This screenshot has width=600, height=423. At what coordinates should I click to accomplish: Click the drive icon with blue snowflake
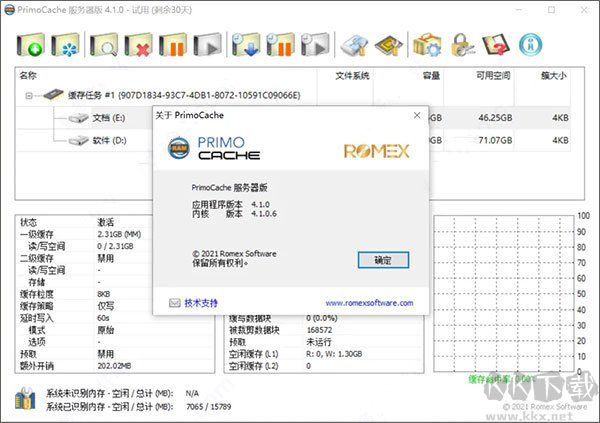[x=65, y=45]
